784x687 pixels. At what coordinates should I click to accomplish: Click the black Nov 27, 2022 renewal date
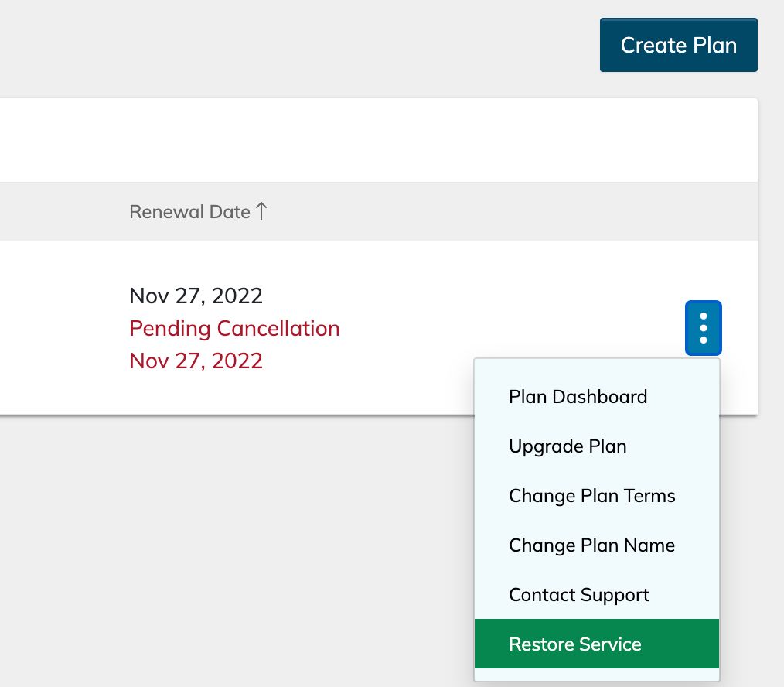click(196, 296)
